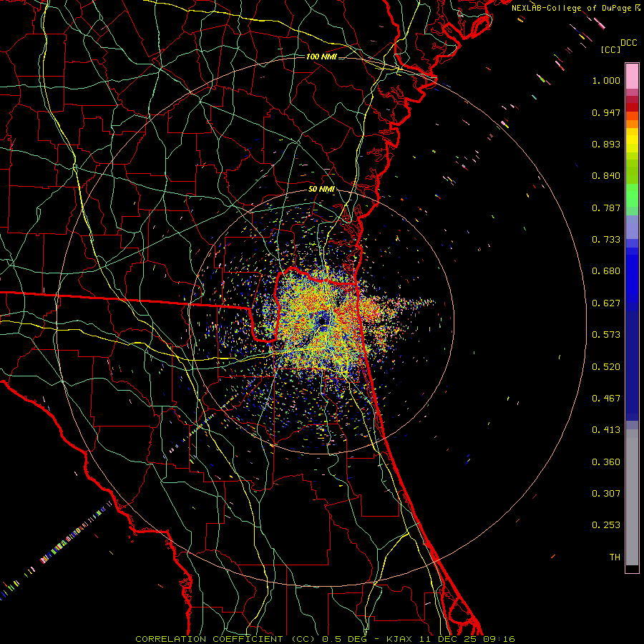This screenshot has width=644, height=644.
Task: Click the 0.627 color scale value
Action: pos(606,303)
